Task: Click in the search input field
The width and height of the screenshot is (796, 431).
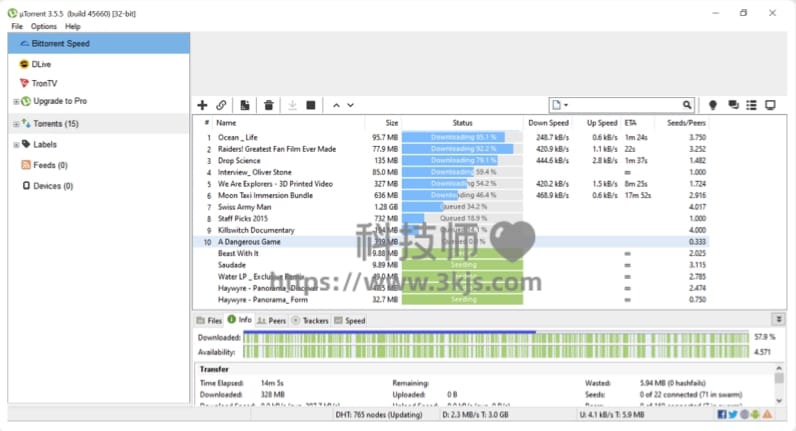Action: tap(626, 105)
